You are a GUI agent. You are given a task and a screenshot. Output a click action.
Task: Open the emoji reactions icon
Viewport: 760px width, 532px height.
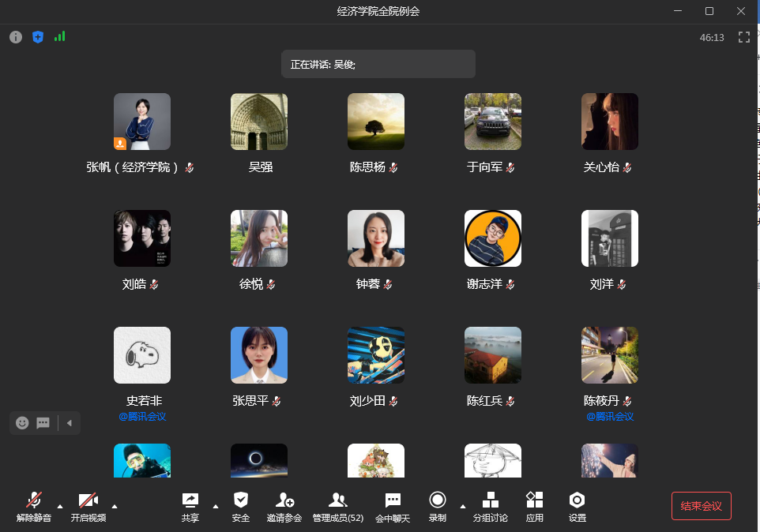click(x=22, y=423)
